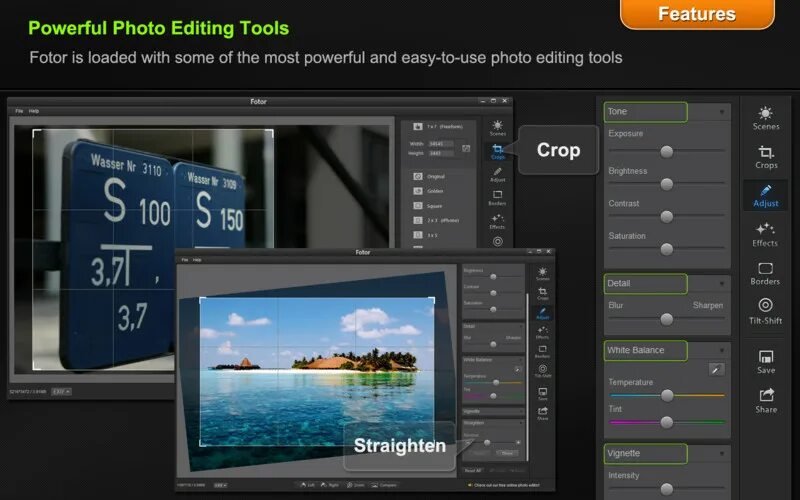
Task: Click the Width field in crop settings
Action: (440, 144)
